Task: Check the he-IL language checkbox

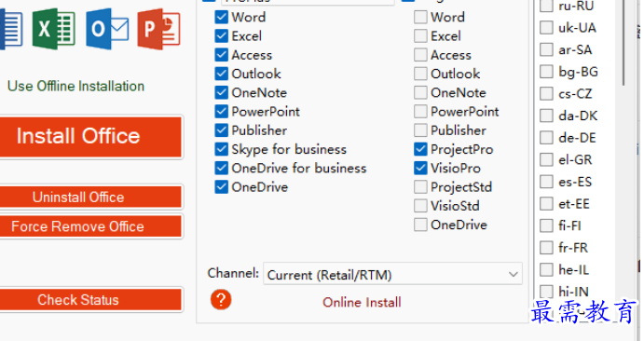Action: coord(546,269)
